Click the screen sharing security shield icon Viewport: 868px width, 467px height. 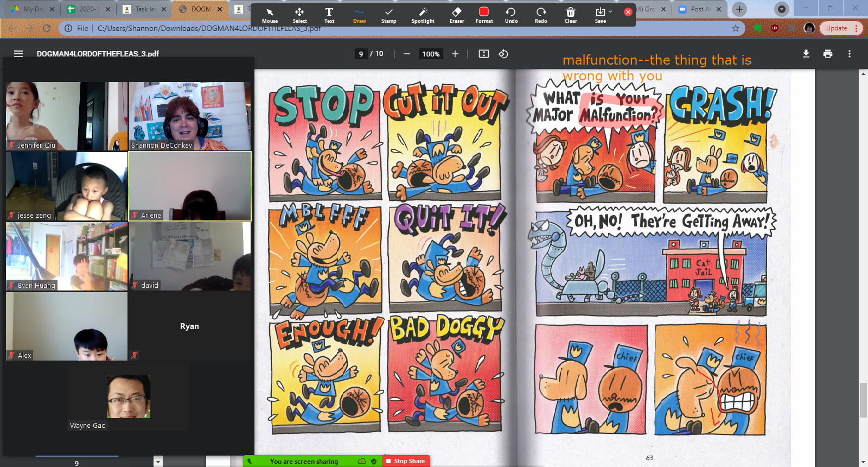pyautogui.click(x=374, y=461)
